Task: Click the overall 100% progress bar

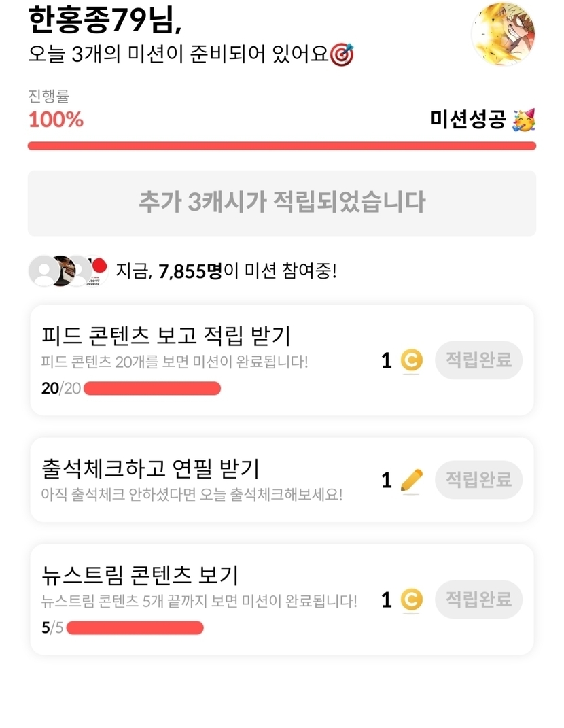Action: coord(281,145)
